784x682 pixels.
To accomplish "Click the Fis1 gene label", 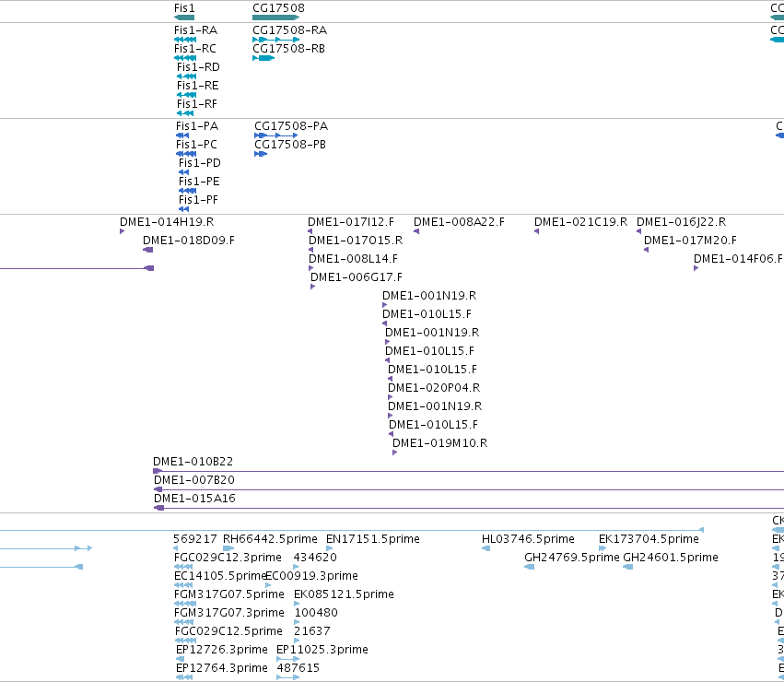I will pyautogui.click(x=184, y=8).
